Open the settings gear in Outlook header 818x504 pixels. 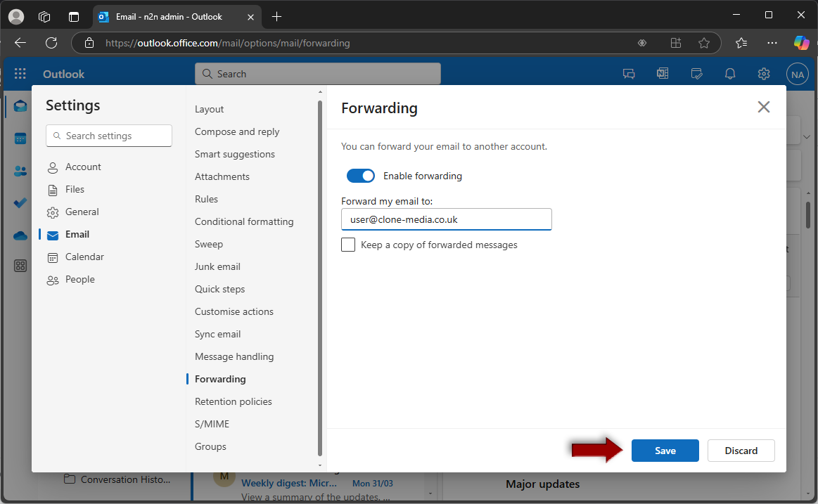[x=764, y=74]
